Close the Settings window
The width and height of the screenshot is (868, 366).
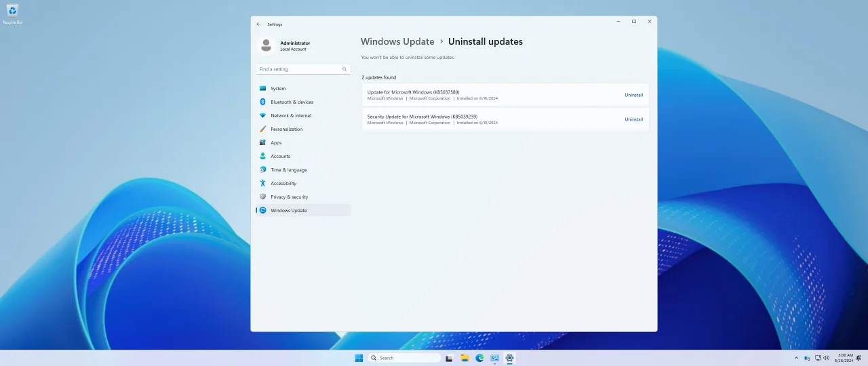point(650,22)
